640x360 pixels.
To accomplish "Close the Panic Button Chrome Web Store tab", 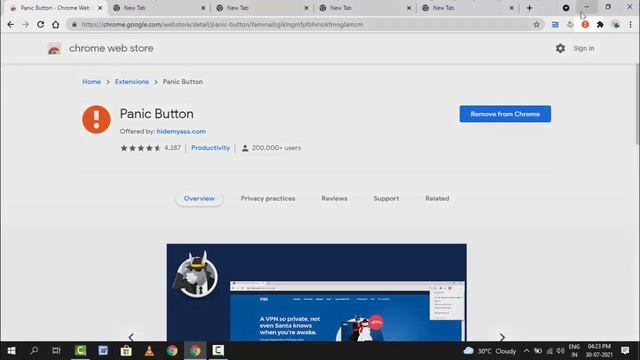I will click(x=100, y=8).
